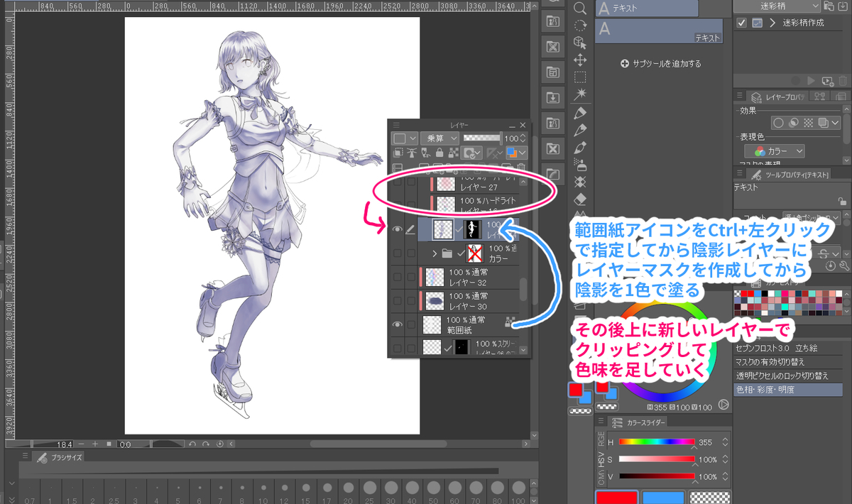Run 透明ピクセルのロック切り替え quick access item
Image resolution: width=852 pixels, height=504 pixels.
coord(788,376)
